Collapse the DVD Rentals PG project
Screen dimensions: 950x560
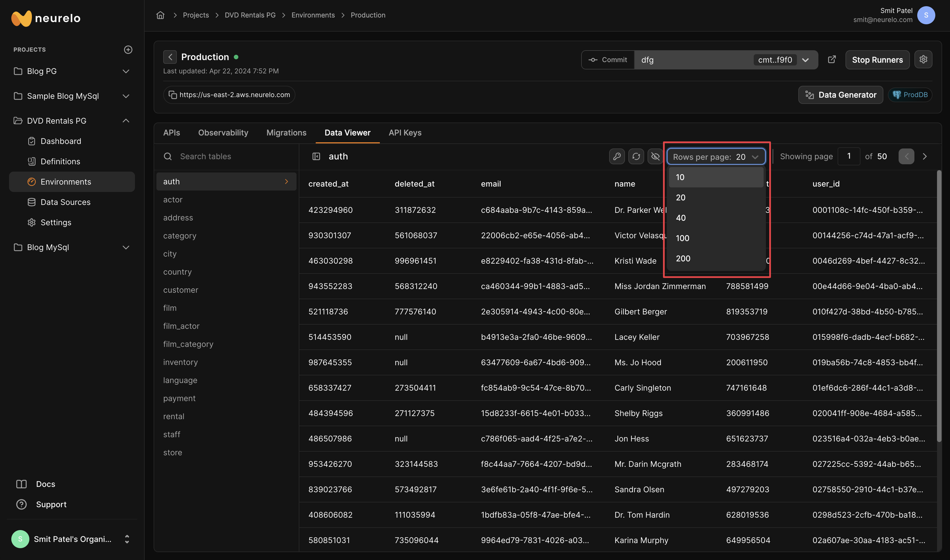(126, 121)
